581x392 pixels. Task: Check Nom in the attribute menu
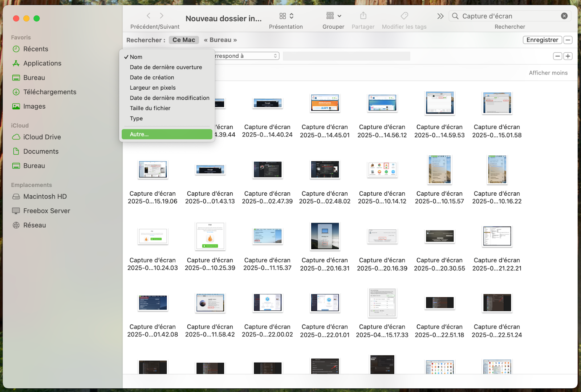[136, 57]
